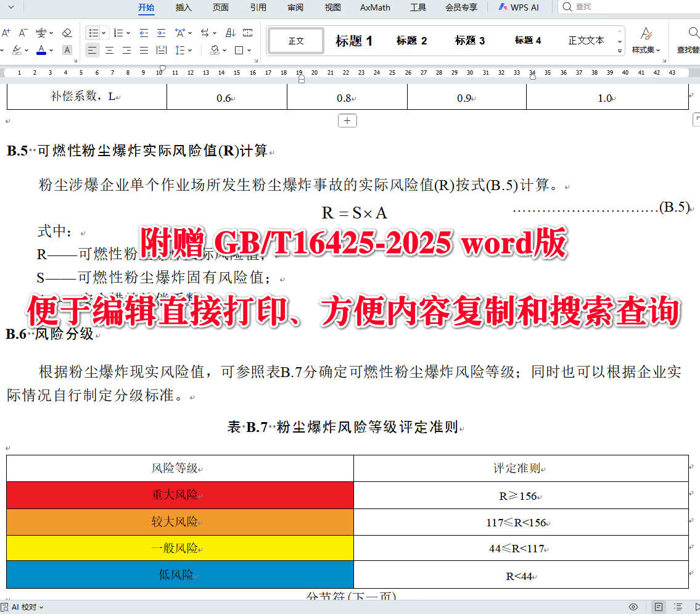
Task: Decrease the font size with A- icon
Action: point(23,32)
